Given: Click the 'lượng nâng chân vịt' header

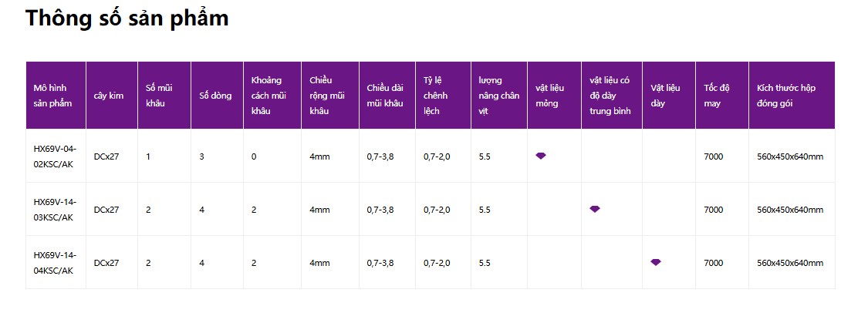Looking at the screenshot, I should point(499,96).
